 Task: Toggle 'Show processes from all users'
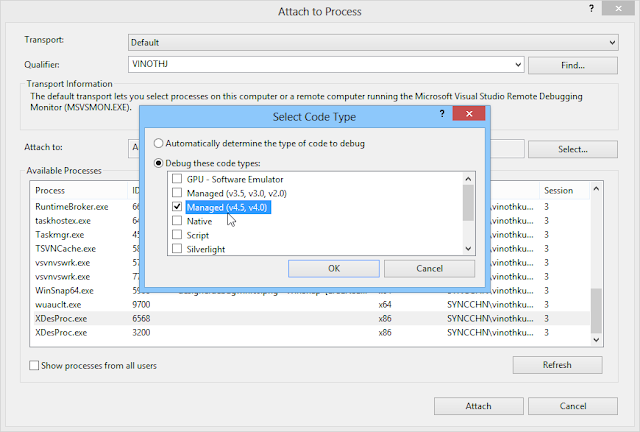pyautogui.click(x=34, y=365)
